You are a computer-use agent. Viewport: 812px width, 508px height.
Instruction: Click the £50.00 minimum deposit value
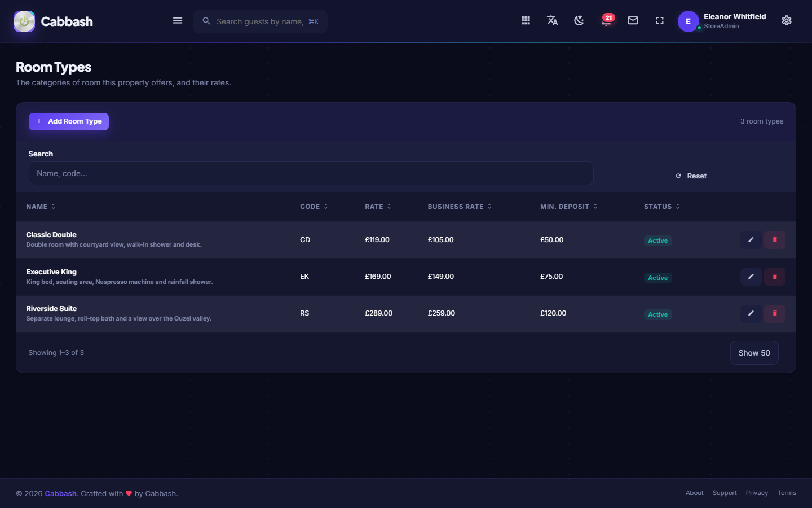[x=552, y=240]
